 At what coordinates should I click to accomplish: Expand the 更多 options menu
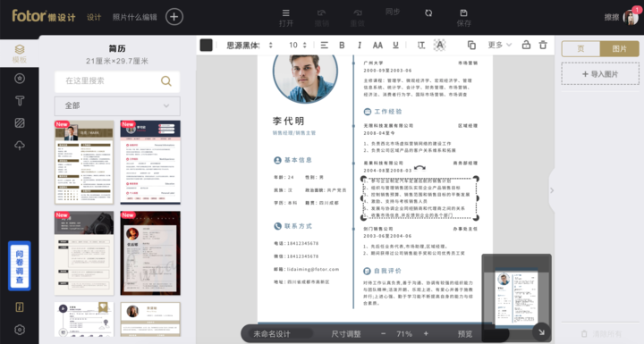pos(500,45)
